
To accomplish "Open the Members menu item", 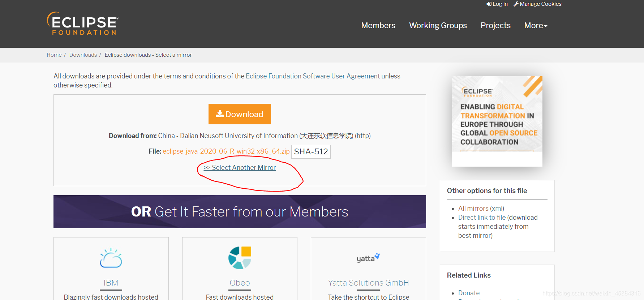I will tap(378, 25).
